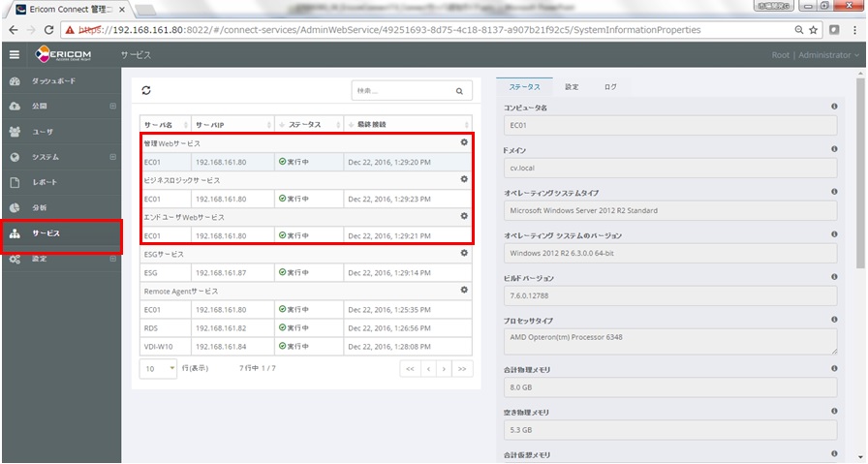Switch to the 設定 tab in details panel
Viewport: 868px width, 464px height.
pos(572,87)
